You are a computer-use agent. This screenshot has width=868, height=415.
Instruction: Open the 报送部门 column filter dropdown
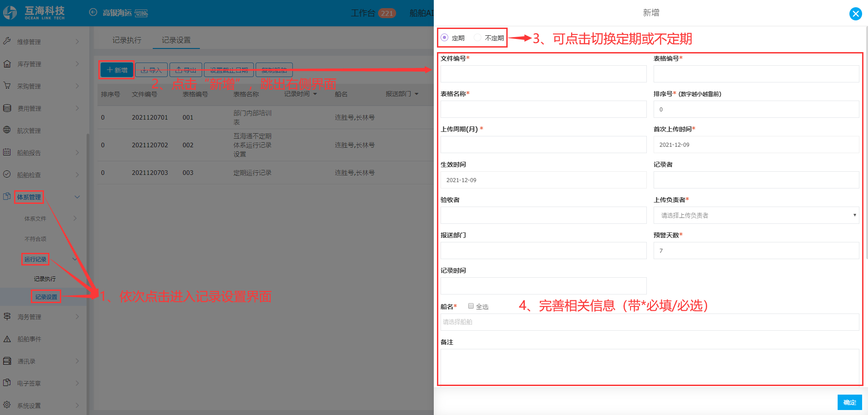[x=417, y=94]
